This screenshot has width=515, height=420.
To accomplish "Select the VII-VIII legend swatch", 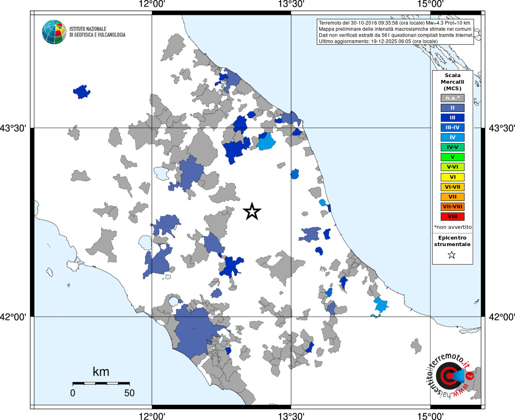I will 453,207.
